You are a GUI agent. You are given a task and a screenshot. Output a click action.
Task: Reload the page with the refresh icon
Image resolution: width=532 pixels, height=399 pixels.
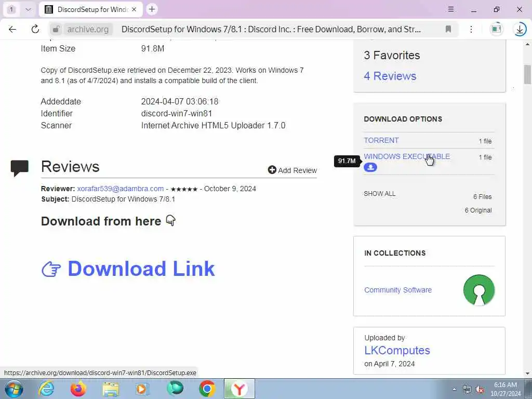(x=35, y=29)
